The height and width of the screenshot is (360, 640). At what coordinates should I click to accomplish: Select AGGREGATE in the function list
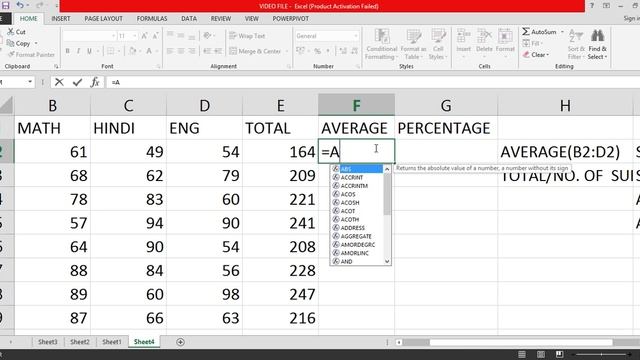357,236
